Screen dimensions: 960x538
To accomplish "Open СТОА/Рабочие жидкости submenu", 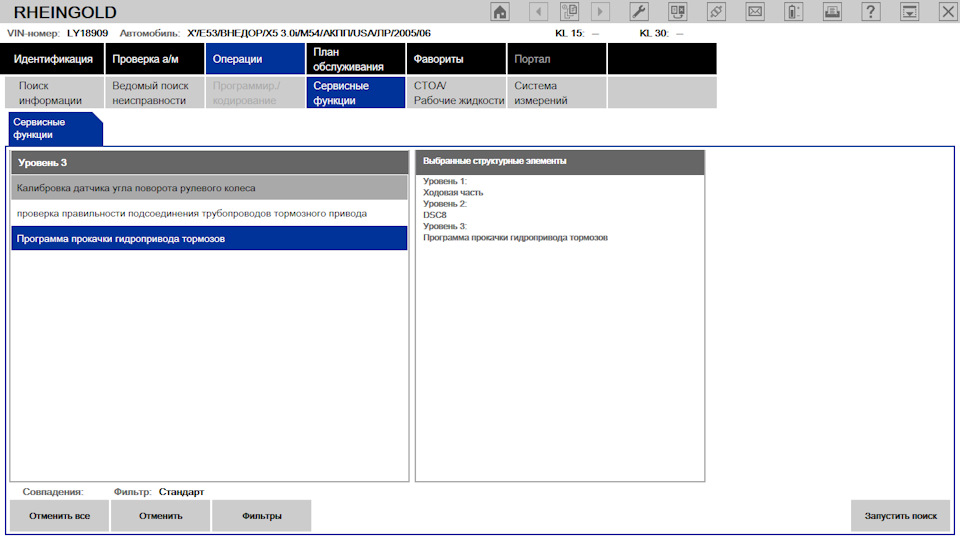I will [456, 92].
